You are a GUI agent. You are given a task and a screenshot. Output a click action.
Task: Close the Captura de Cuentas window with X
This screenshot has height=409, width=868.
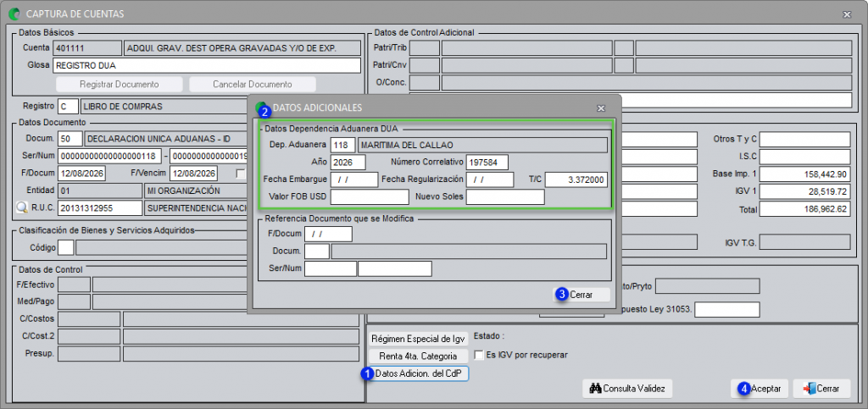847,14
